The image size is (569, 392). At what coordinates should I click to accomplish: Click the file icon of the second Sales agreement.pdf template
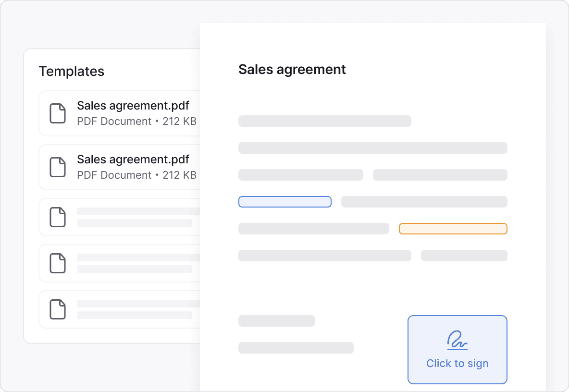(x=58, y=167)
